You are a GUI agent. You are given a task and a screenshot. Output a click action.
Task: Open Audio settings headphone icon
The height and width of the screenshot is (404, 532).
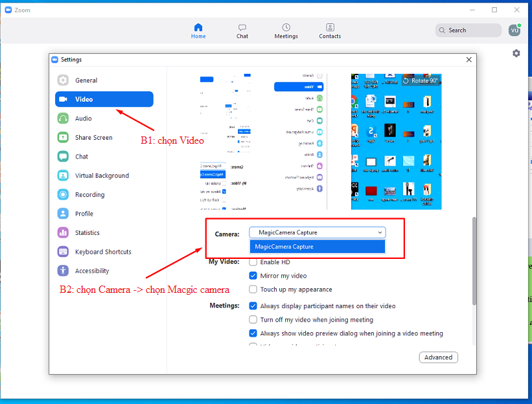(63, 118)
